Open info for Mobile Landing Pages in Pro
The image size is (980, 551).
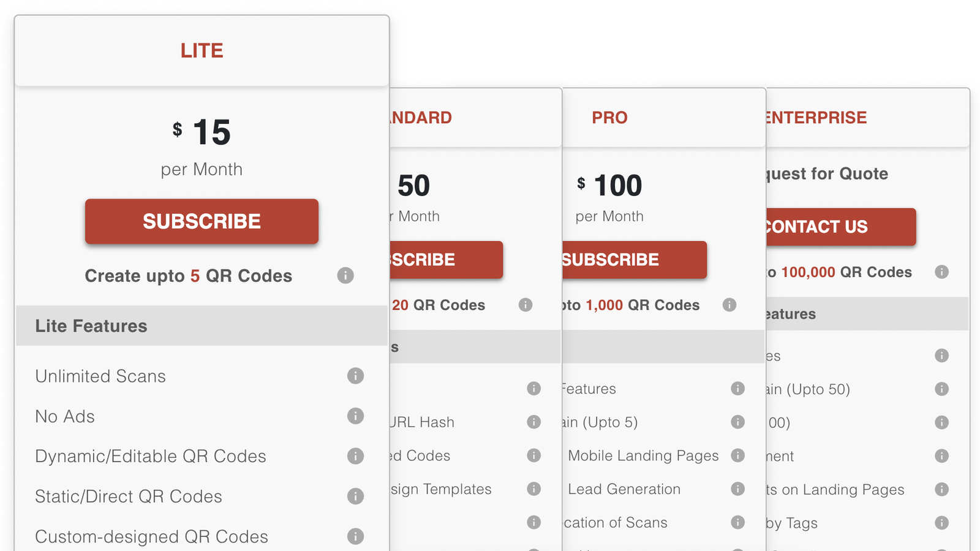[737, 455]
